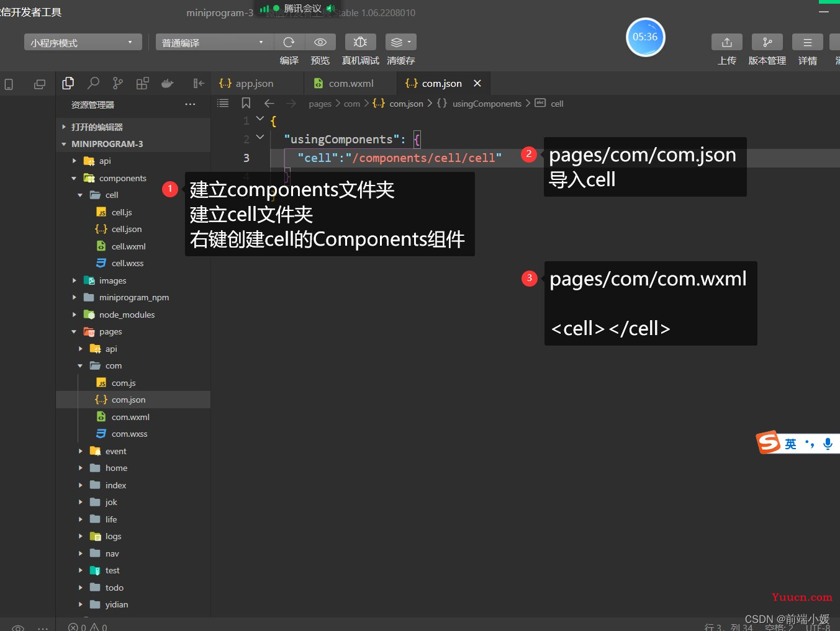Collapse the com folder
This screenshot has height=631, width=840.
coord(80,365)
